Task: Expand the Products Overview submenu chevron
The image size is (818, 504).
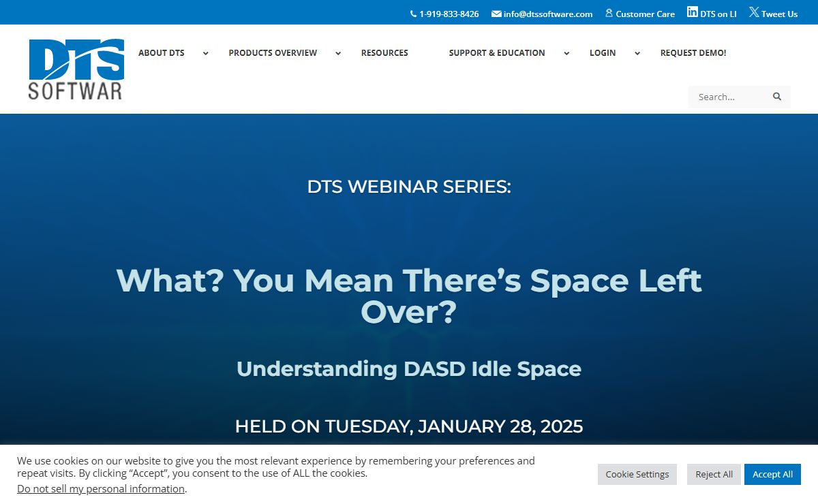Action: point(338,53)
